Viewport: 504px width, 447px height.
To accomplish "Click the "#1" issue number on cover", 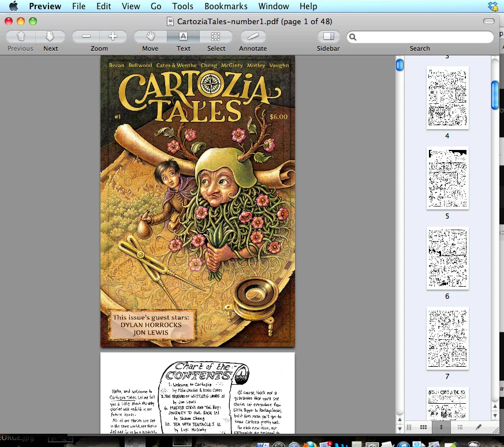I will (x=118, y=117).
